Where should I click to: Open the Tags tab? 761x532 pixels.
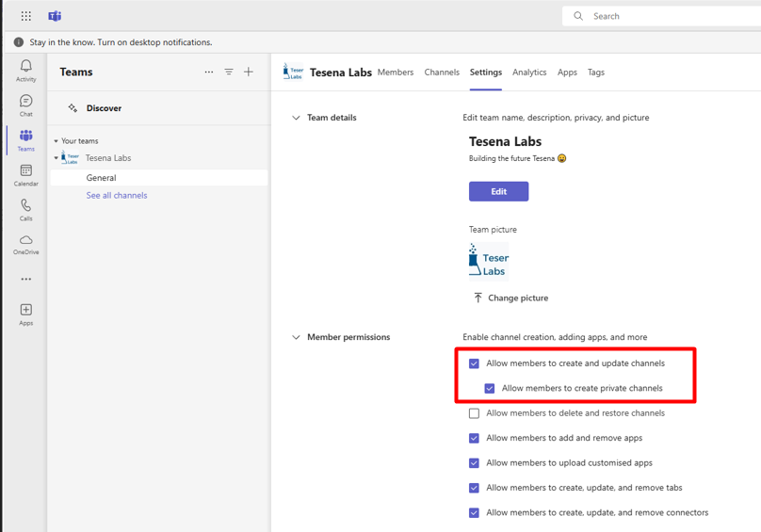[x=596, y=72]
